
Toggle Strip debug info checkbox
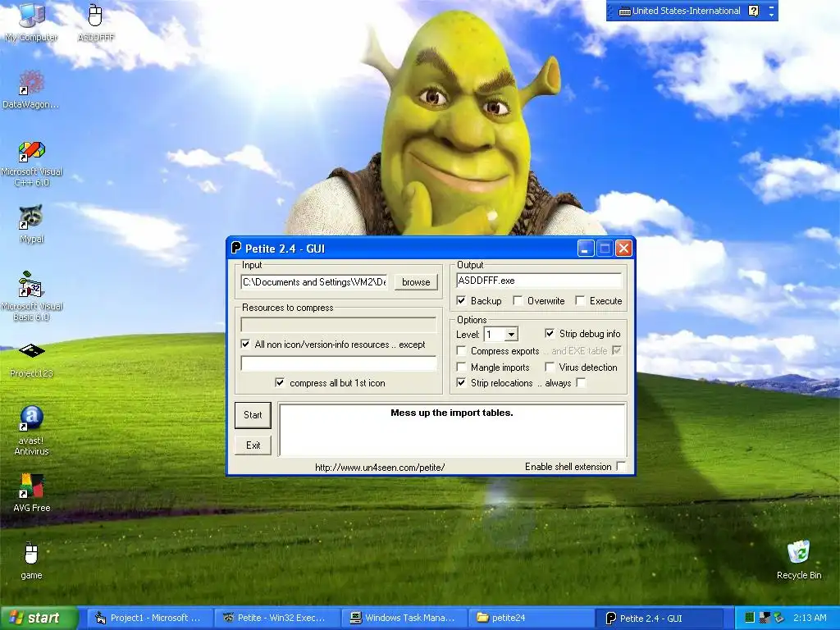(x=549, y=333)
